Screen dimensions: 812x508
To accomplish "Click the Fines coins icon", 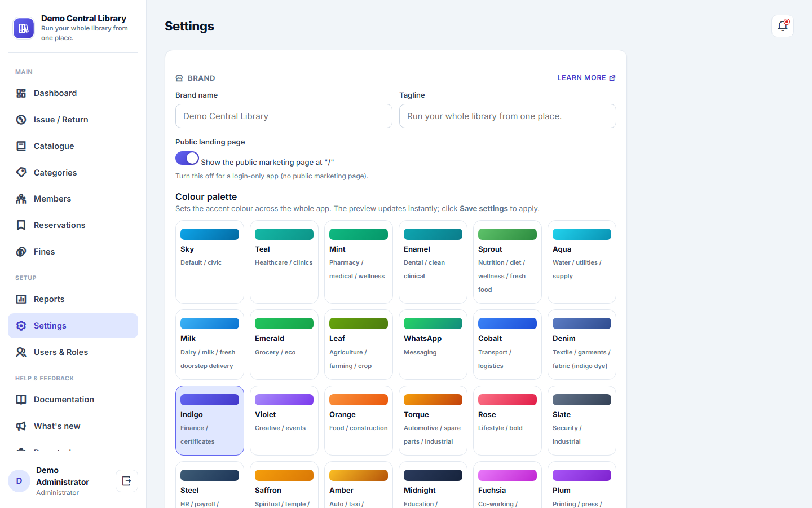I will tap(21, 252).
